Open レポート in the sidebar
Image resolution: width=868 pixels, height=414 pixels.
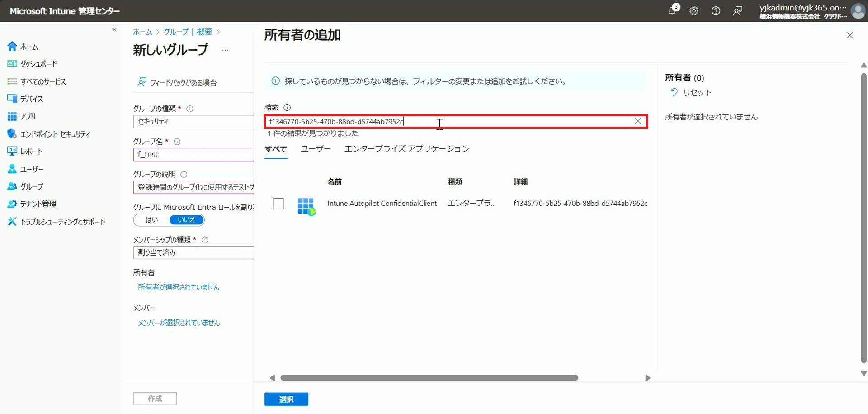pyautogui.click(x=25, y=151)
